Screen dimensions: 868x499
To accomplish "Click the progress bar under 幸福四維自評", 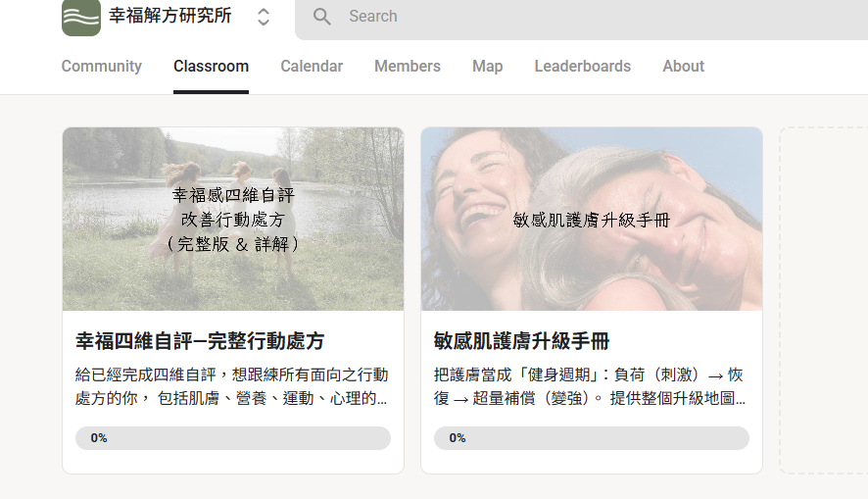I will coord(233,438).
